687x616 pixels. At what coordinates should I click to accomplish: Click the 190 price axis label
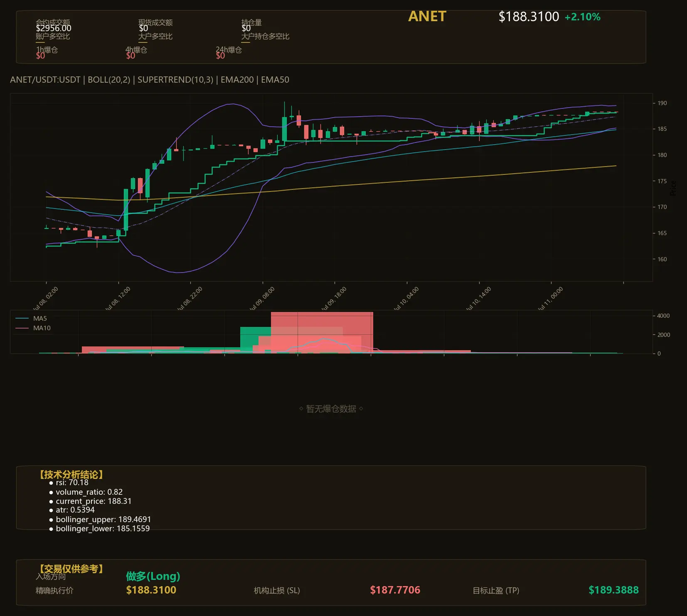tap(662, 103)
